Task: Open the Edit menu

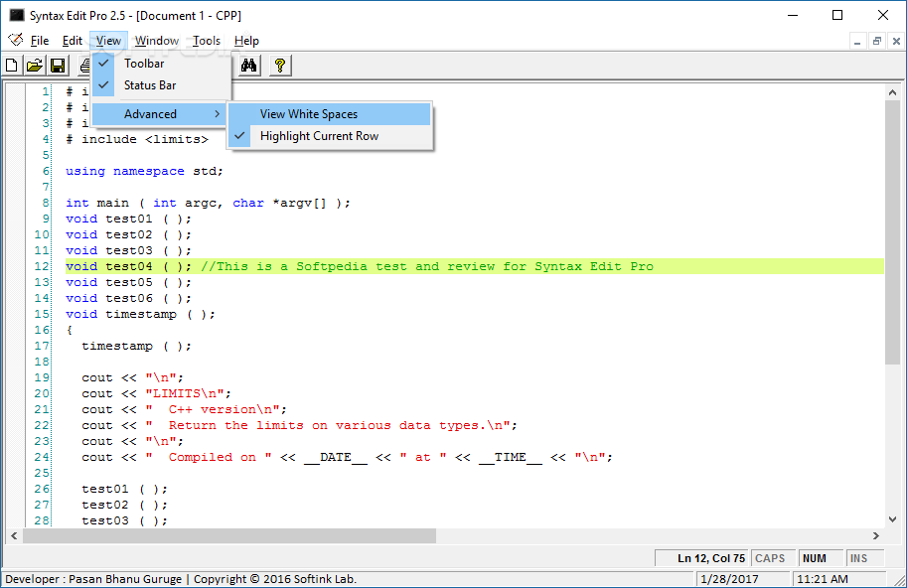Action: 73,41
